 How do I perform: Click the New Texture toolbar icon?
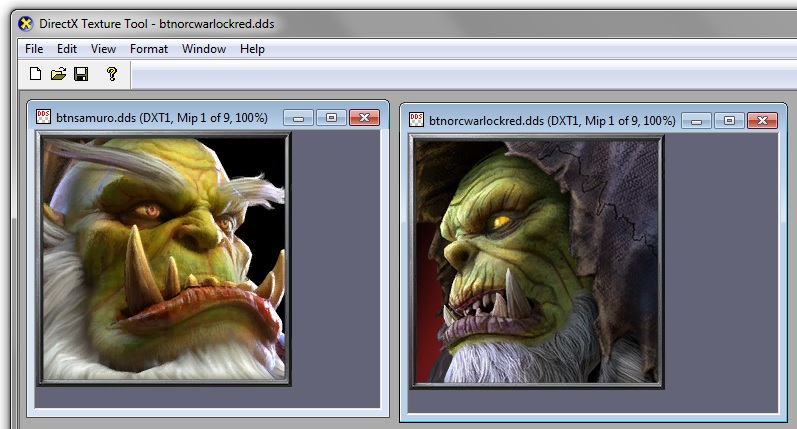click(35, 74)
